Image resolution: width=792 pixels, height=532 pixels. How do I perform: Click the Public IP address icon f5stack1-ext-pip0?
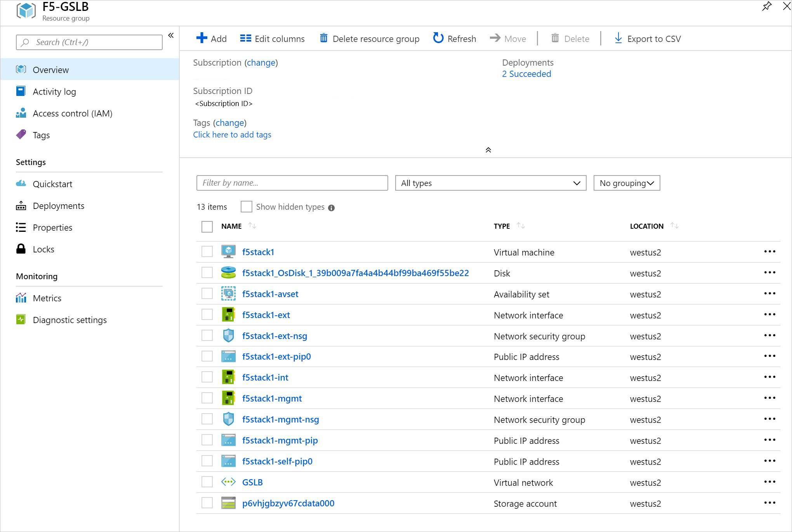[x=228, y=356]
